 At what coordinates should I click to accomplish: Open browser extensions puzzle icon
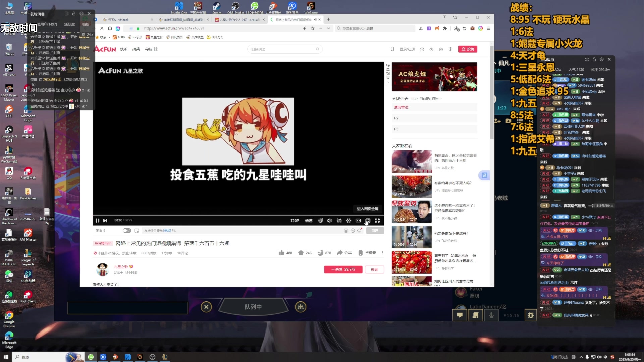tap(445, 28)
